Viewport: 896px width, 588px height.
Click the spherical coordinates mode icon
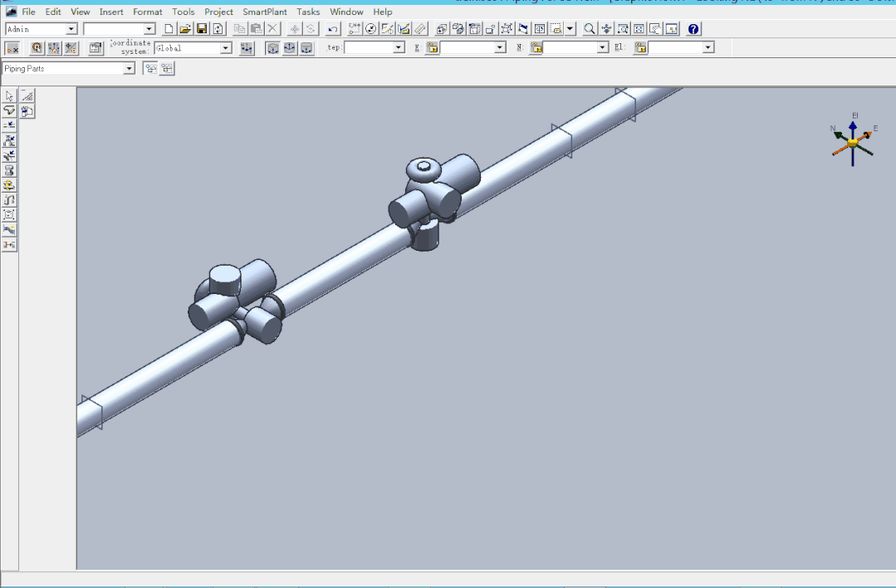pos(290,48)
